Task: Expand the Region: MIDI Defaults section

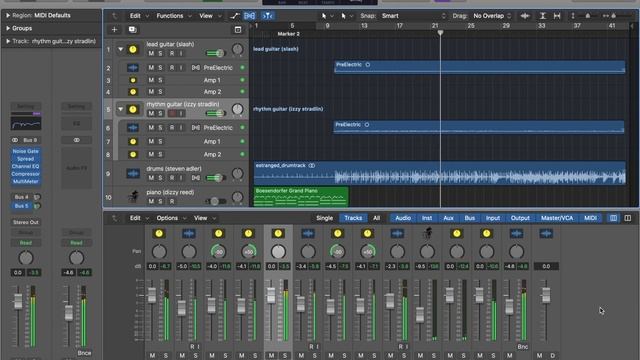Action: coord(8,16)
